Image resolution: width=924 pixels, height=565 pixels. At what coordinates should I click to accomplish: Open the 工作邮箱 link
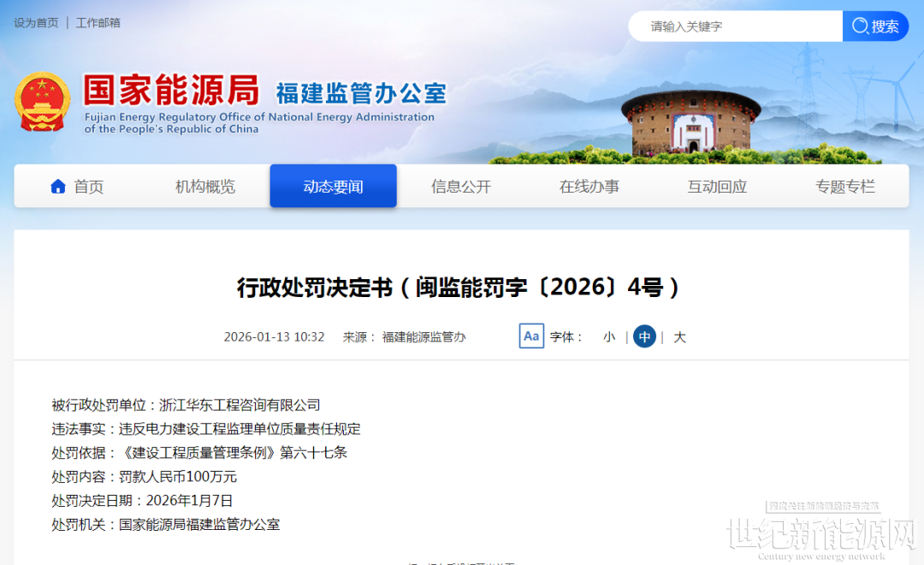pyautogui.click(x=98, y=23)
